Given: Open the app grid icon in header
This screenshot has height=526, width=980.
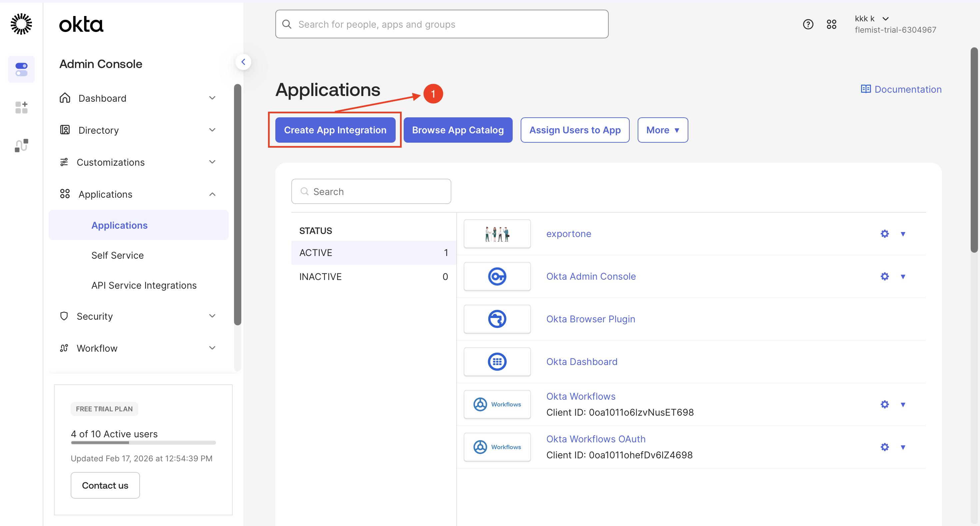Looking at the screenshot, I should click(831, 24).
